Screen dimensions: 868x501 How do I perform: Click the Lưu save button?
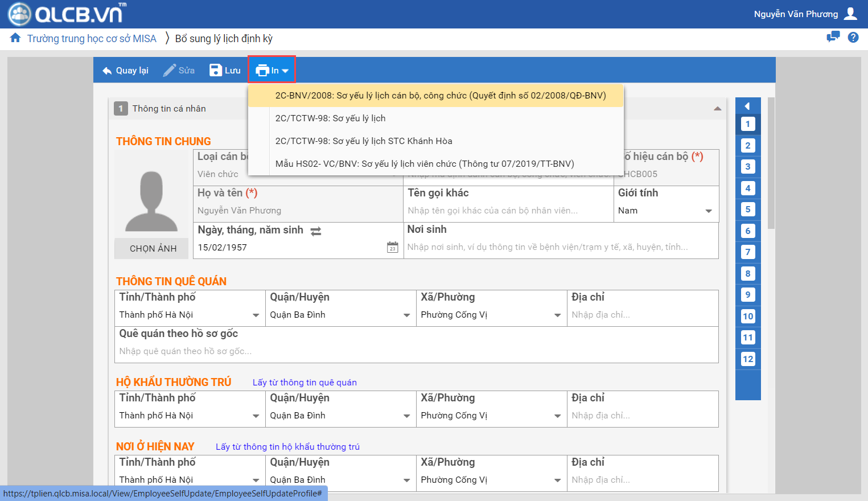[x=225, y=71]
